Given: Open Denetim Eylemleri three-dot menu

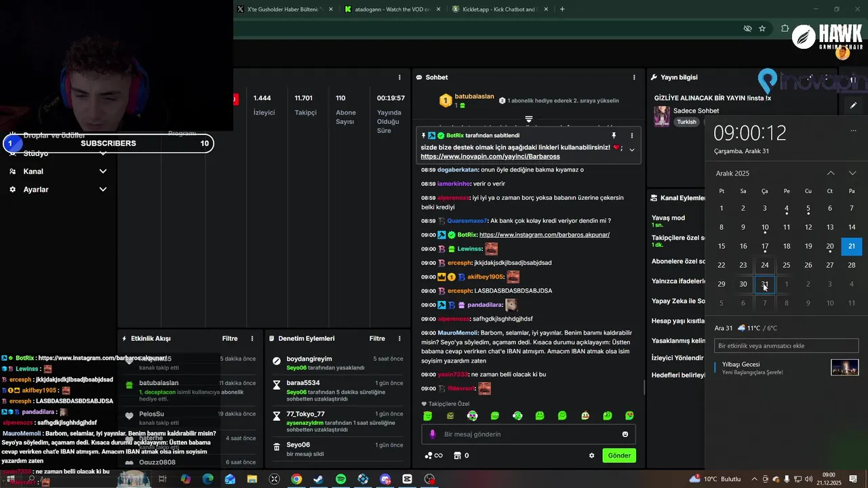Looking at the screenshot, I should [399, 338].
